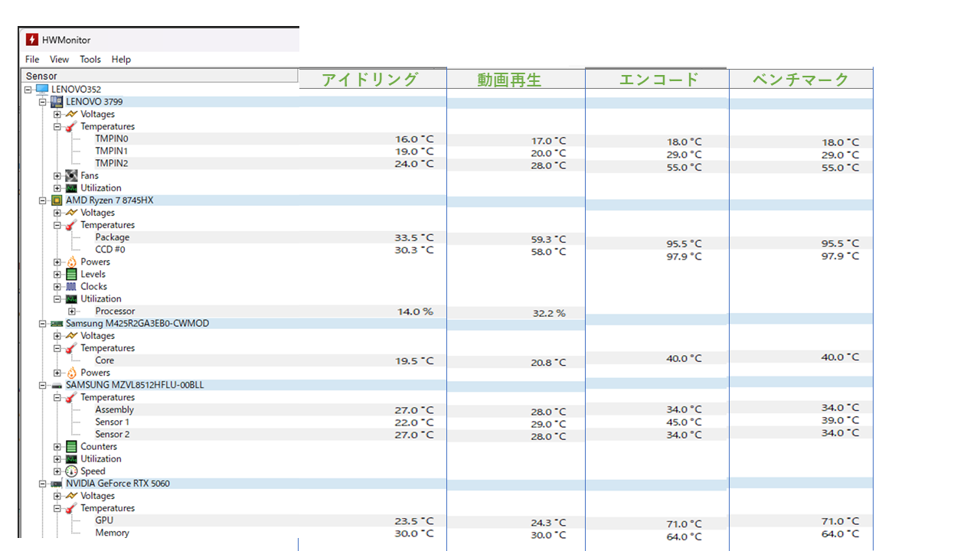Expand the Processor utilization node
The height and width of the screenshot is (551, 980).
coord(71,311)
